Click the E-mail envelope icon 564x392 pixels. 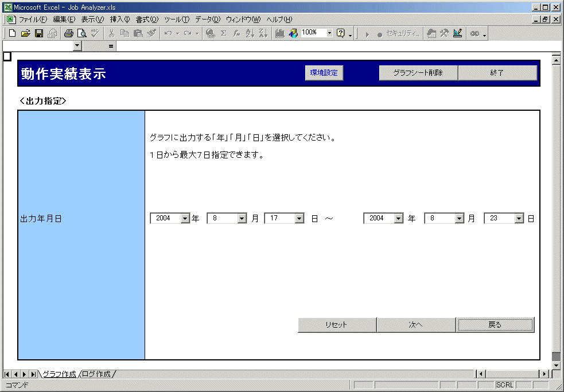53,33
